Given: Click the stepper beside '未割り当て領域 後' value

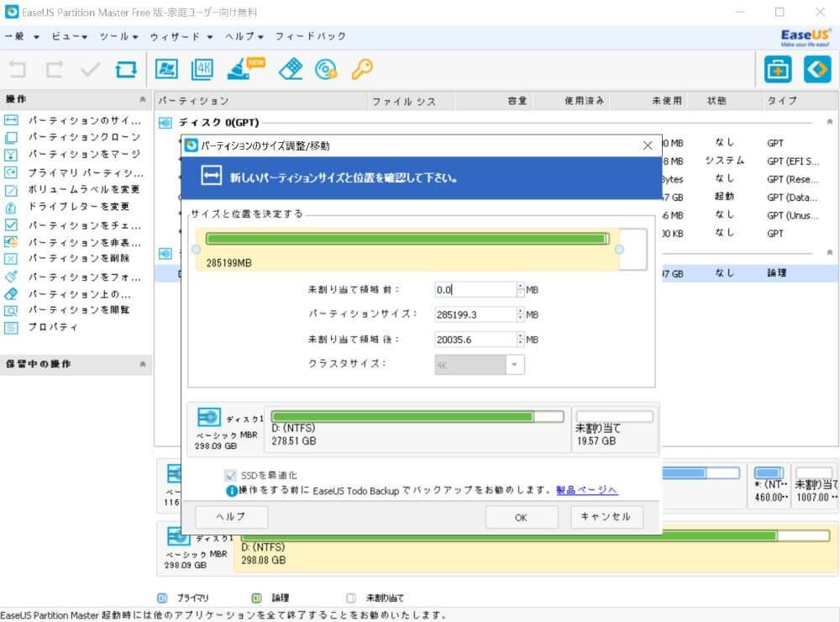Looking at the screenshot, I should click(x=520, y=340).
